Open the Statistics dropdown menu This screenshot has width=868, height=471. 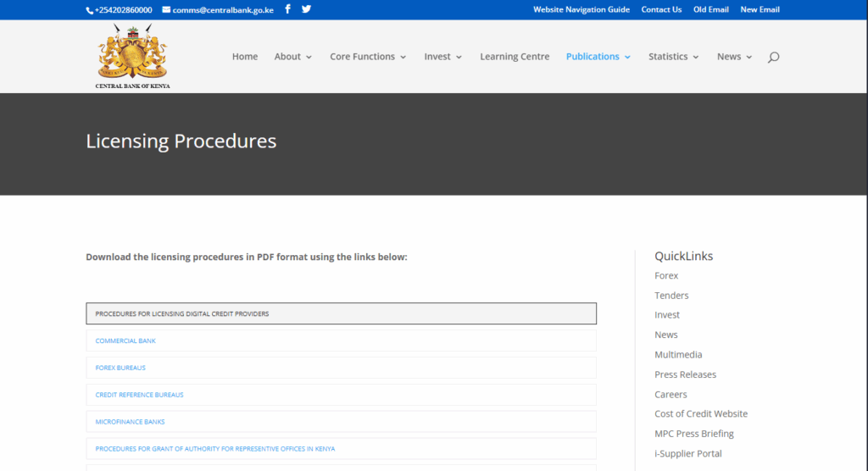click(x=673, y=57)
